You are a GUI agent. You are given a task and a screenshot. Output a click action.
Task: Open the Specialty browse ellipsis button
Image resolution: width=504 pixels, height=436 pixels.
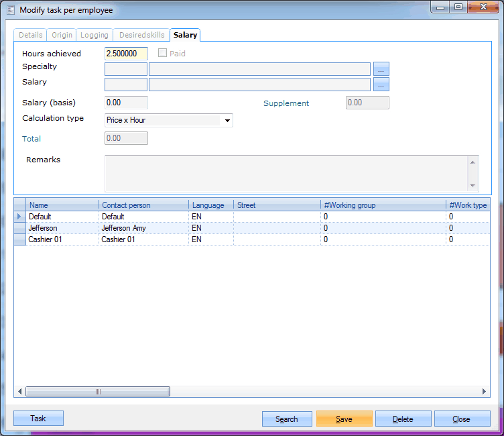[381, 69]
